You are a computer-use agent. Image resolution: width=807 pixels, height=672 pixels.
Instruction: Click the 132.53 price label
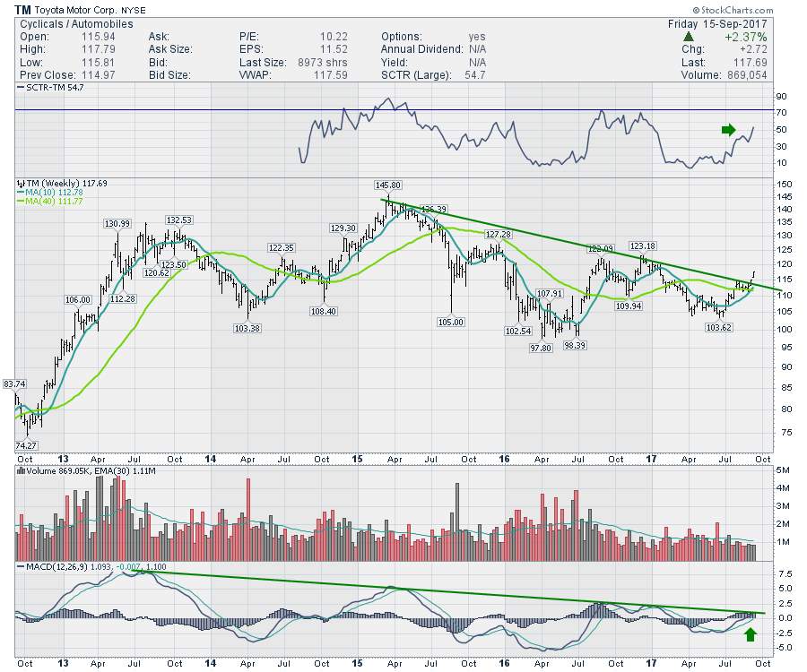pos(178,220)
